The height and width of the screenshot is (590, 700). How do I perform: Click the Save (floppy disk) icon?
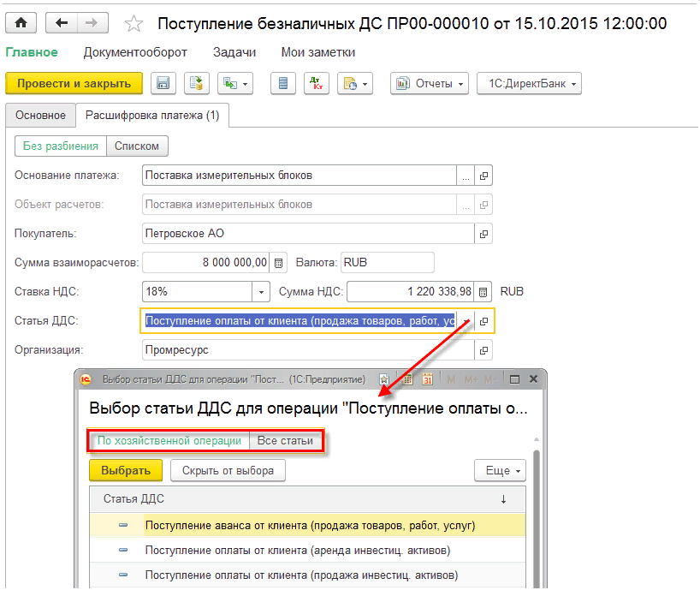(x=163, y=83)
